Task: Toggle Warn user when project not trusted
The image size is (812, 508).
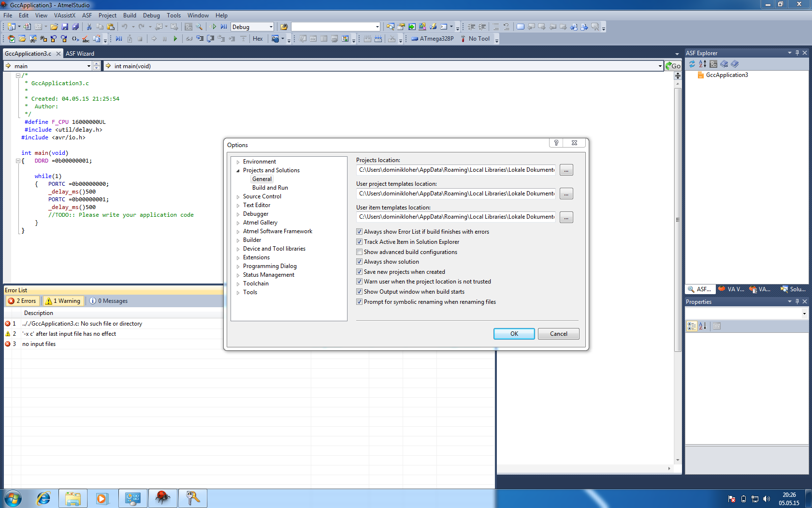Action: 359,282
